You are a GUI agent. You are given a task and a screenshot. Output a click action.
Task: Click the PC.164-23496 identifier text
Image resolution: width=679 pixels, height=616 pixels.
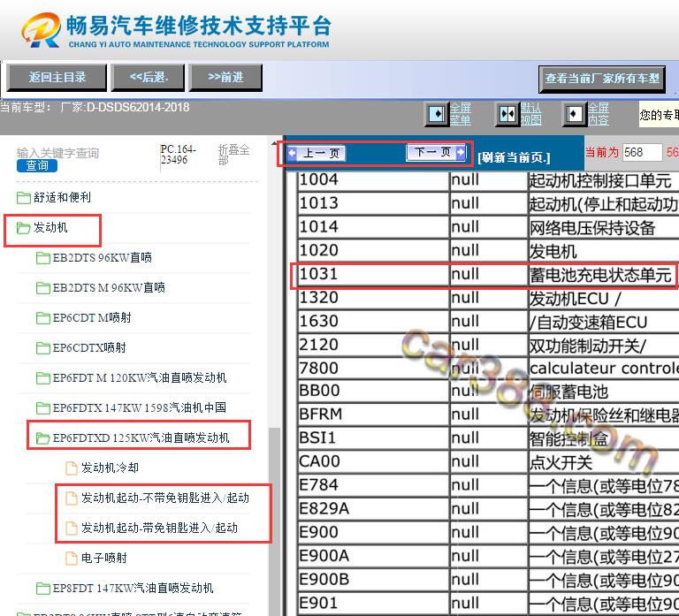coord(178,155)
